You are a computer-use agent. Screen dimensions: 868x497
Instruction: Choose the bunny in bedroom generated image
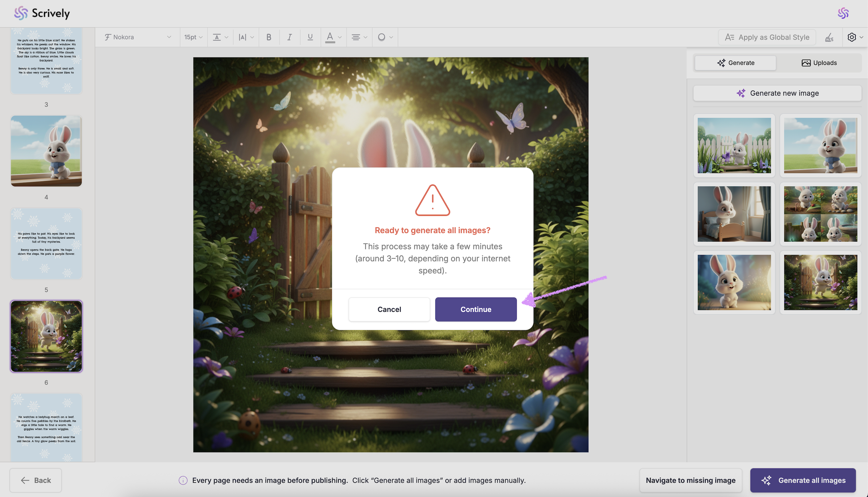click(734, 214)
